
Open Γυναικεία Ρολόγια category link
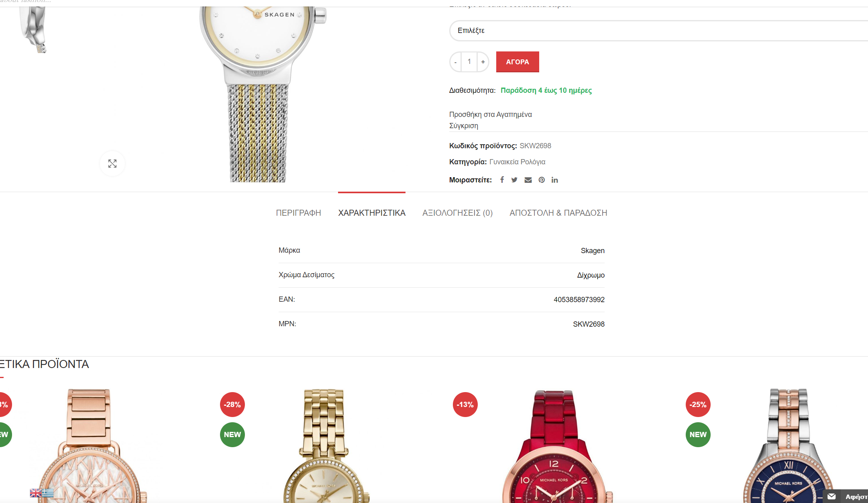click(517, 162)
